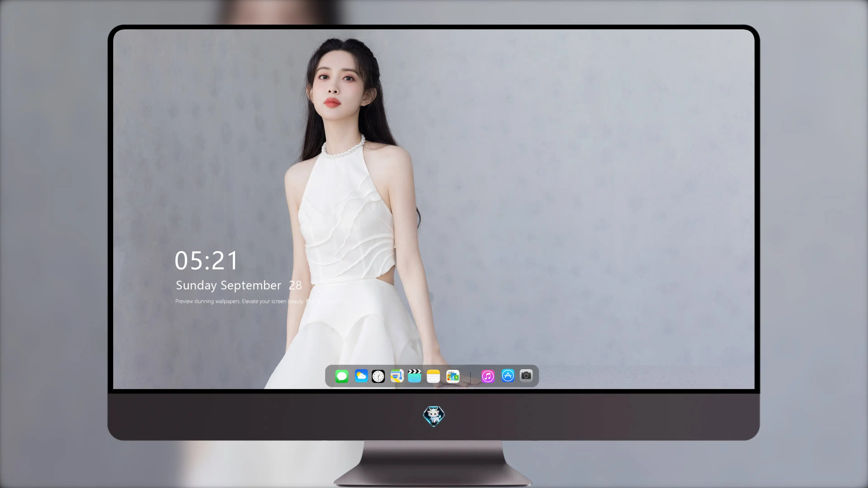Viewport: 868px width, 488px height.
Task: Open the Messages app in the dock
Action: pos(342,376)
